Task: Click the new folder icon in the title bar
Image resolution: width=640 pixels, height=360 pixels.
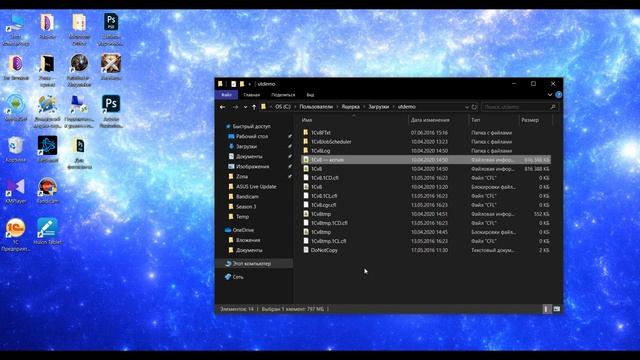Action: click(242, 84)
